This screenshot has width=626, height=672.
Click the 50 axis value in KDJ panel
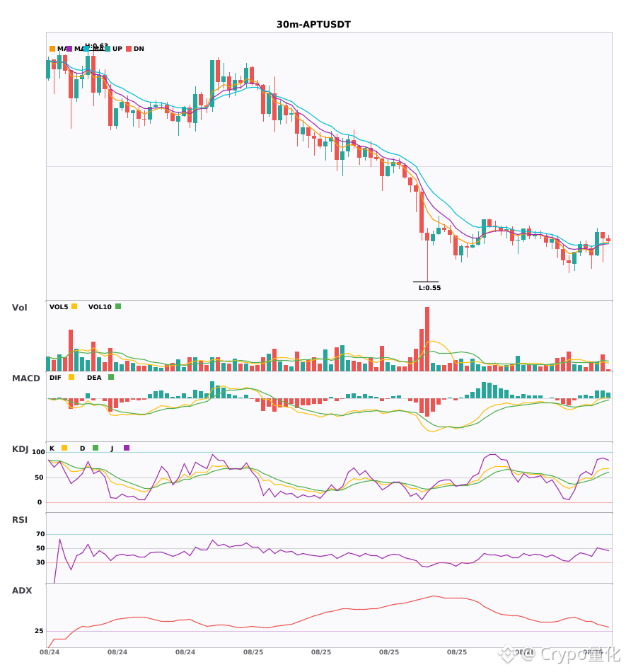point(39,477)
